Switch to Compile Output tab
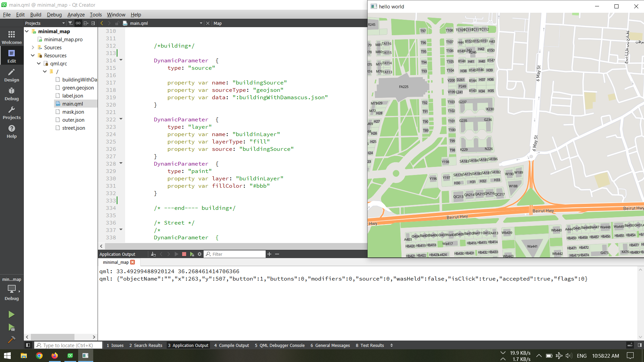 pyautogui.click(x=231, y=345)
